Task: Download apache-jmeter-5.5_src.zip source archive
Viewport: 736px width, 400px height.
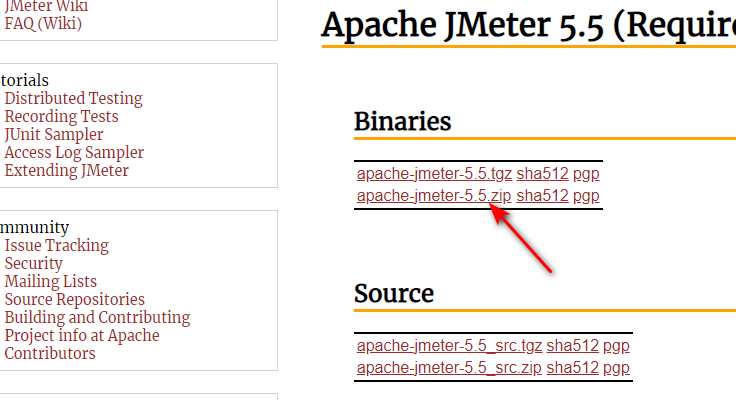Action: click(x=449, y=367)
